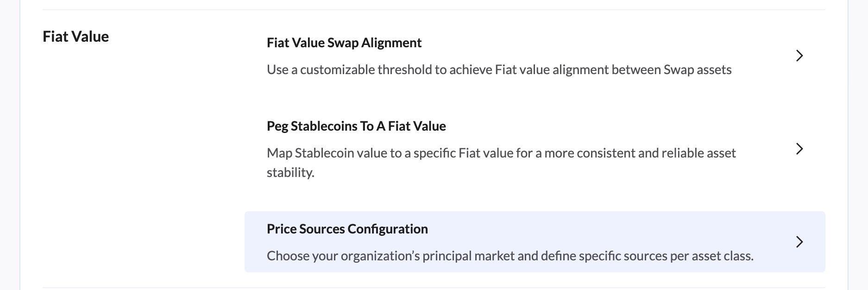
Task: Click the arrow beside Fiat Value Swap Alignment
Action: click(x=799, y=56)
